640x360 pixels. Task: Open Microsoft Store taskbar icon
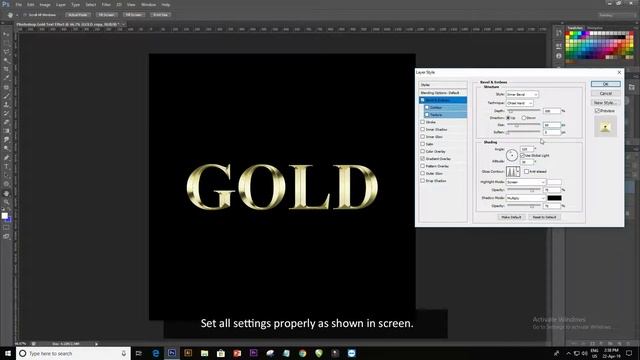click(221, 353)
